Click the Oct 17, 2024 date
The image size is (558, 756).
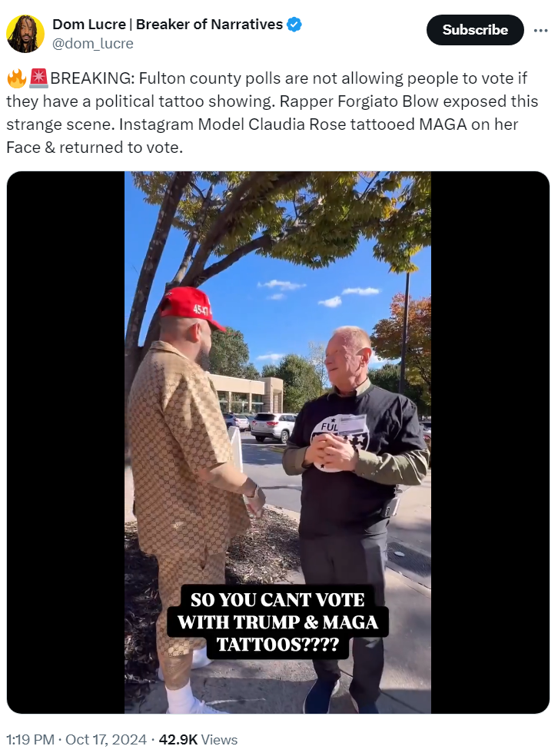click(105, 740)
